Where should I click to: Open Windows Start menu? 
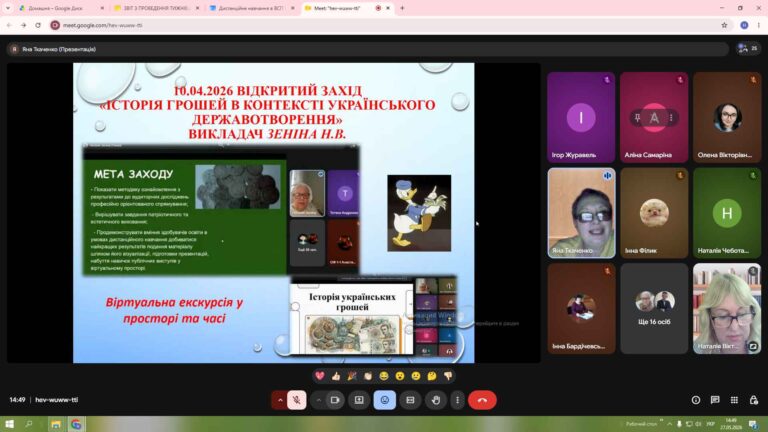pos(9,424)
